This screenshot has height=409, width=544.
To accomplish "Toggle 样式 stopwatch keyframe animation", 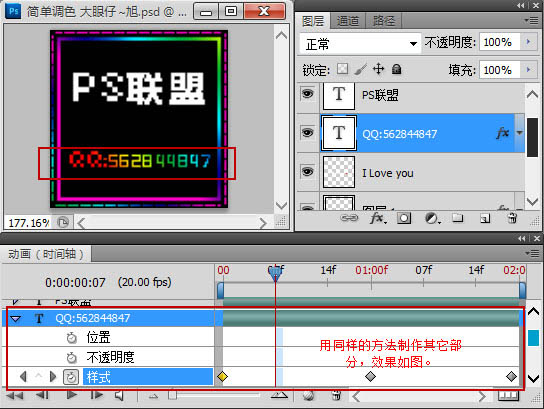I will (x=71, y=377).
